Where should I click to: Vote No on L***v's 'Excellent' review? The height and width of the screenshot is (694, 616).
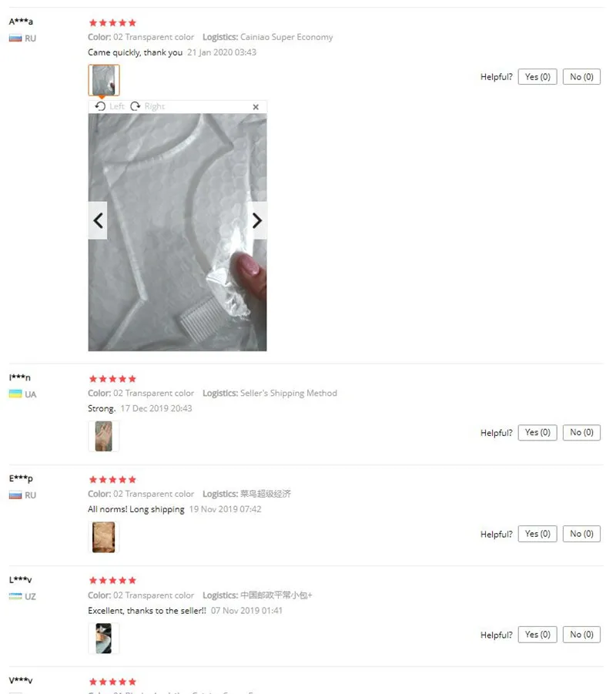581,635
